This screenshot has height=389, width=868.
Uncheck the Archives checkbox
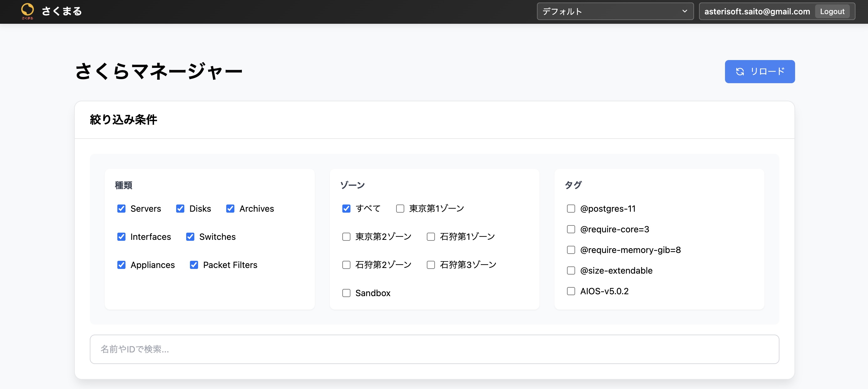coord(230,209)
